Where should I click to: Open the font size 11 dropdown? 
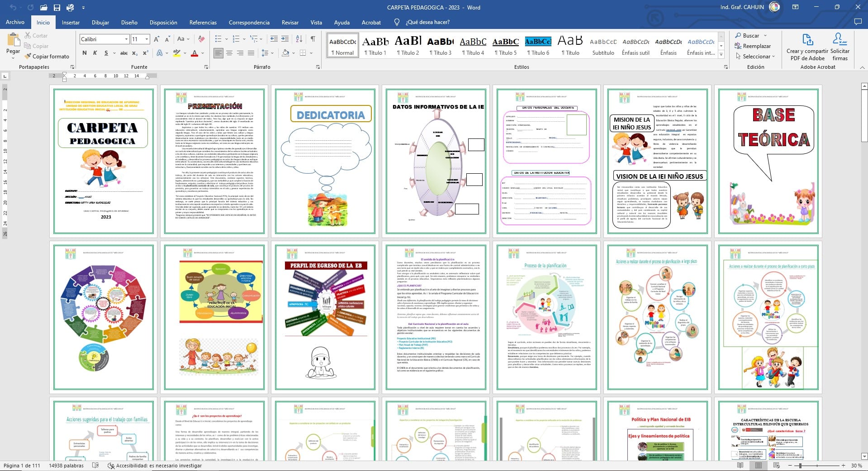coord(147,39)
